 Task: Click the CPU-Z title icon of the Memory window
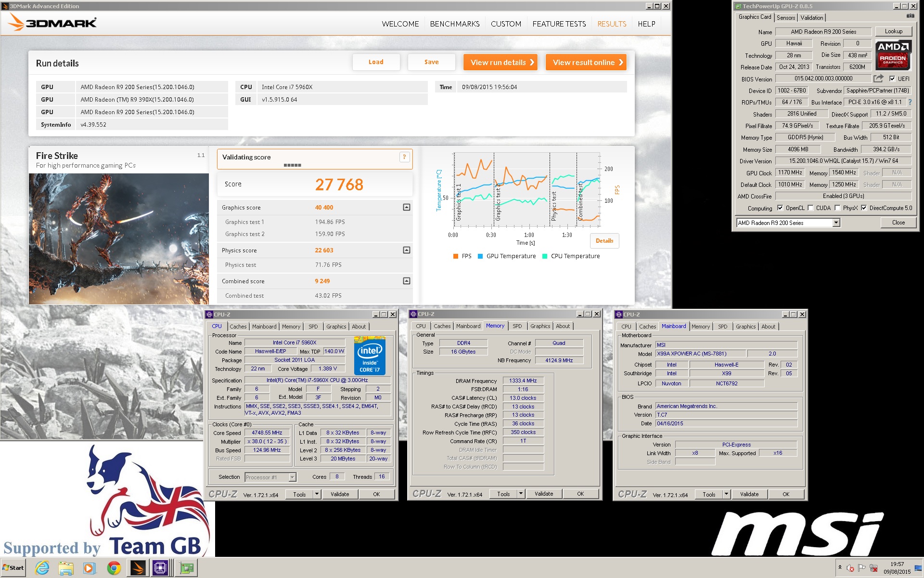click(x=413, y=314)
